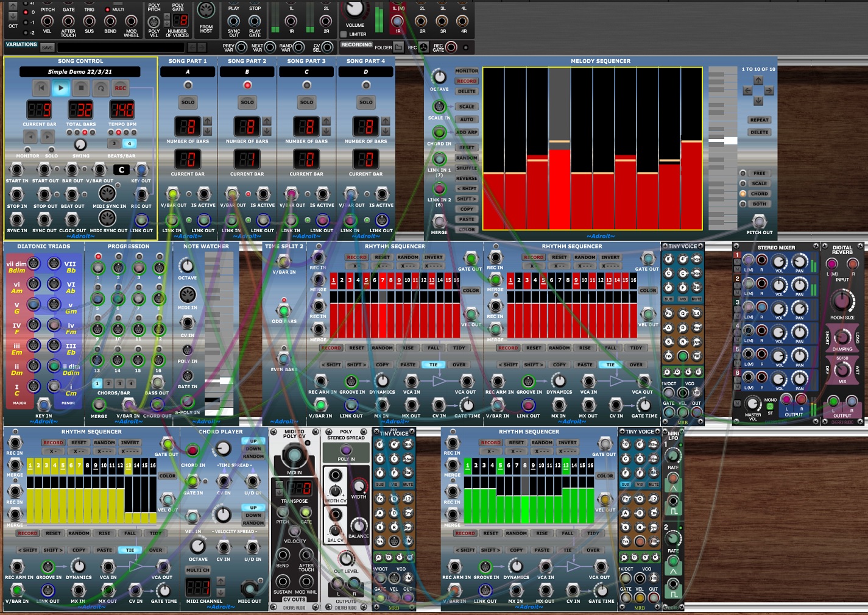Select Both mode in Melody Sequencer
868x615 pixels.
coord(759,204)
